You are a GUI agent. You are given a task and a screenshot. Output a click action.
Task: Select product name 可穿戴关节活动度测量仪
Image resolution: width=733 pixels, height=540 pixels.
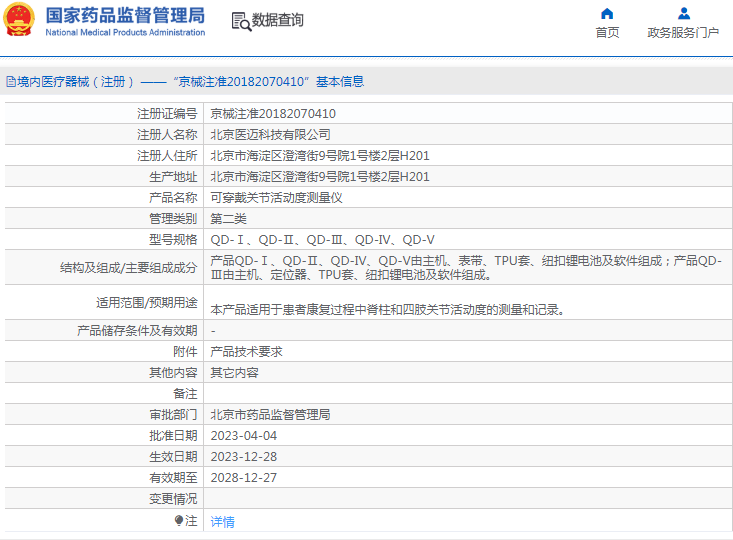(276, 198)
